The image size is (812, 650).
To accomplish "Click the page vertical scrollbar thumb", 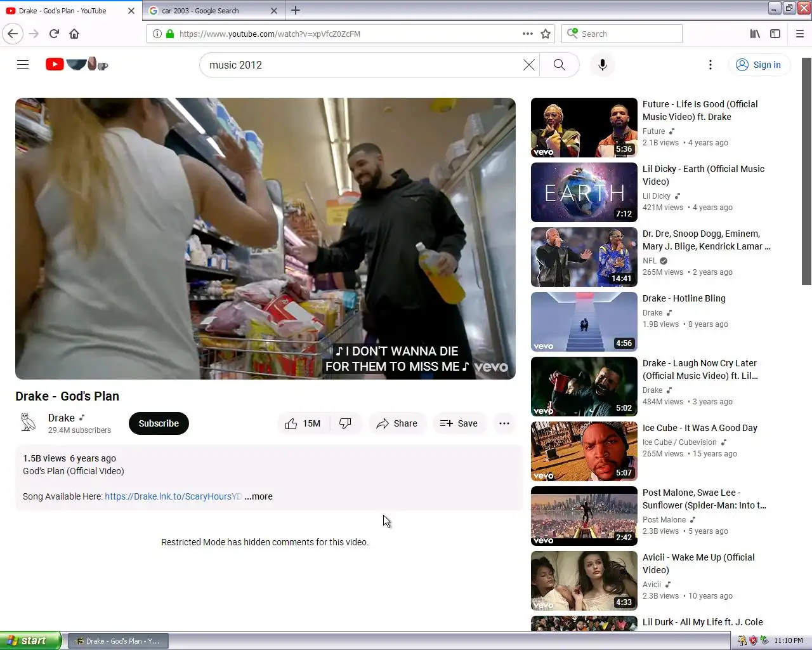I will [806, 171].
